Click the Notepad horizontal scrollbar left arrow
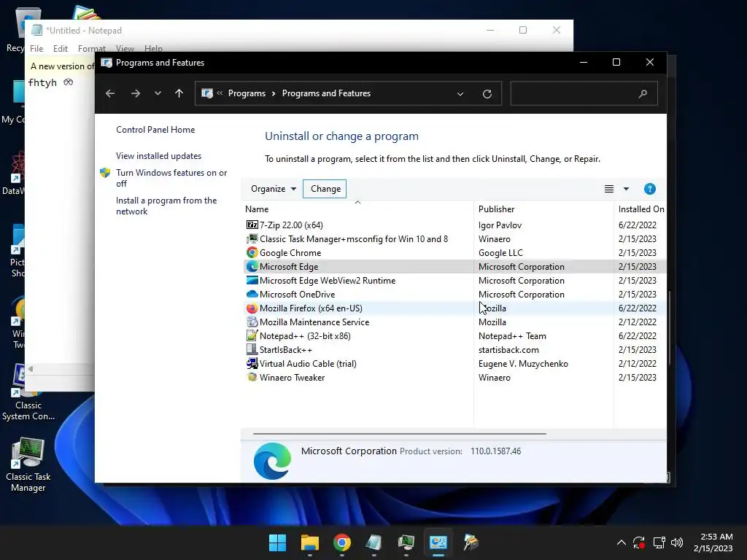Viewport: 747px width, 560px height. click(31, 369)
